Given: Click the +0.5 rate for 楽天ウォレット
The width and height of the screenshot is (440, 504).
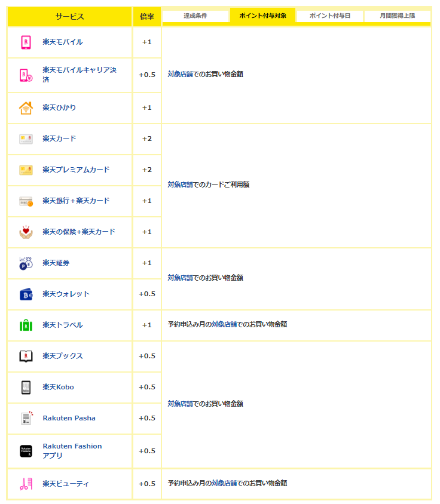Looking at the screenshot, I should pyautogui.click(x=147, y=294).
